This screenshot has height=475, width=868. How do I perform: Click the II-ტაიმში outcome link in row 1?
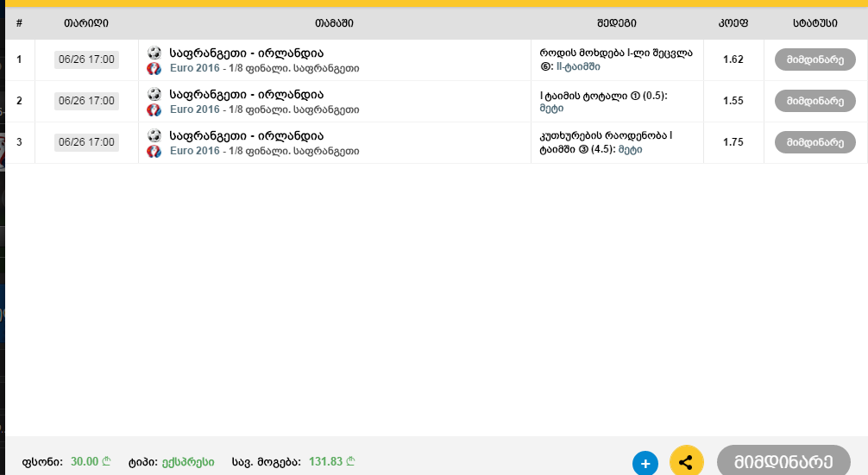(x=578, y=66)
